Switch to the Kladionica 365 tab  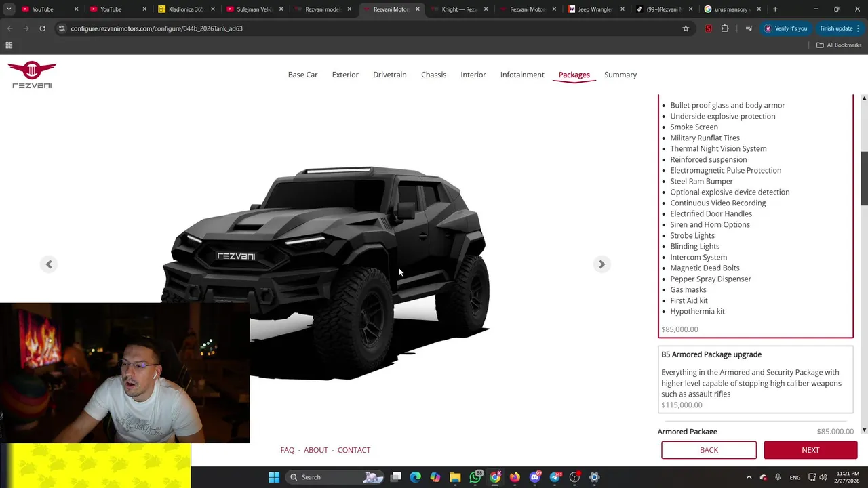point(186,9)
